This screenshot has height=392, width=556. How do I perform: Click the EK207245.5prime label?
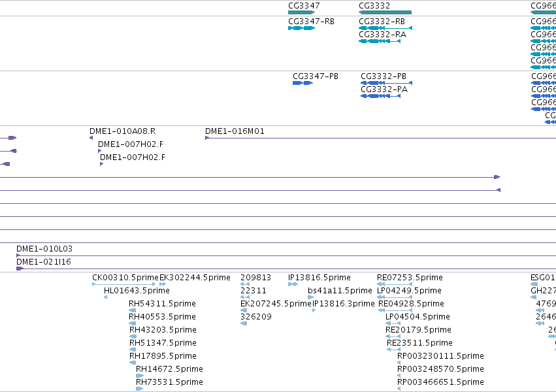pos(276,304)
